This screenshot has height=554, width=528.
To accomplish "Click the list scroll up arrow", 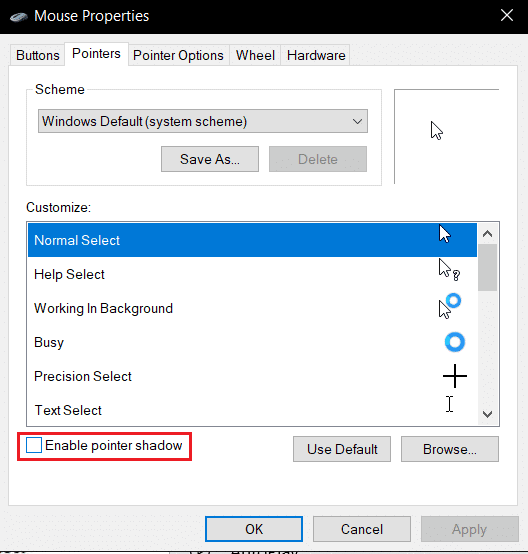I will tap(488, 234).
